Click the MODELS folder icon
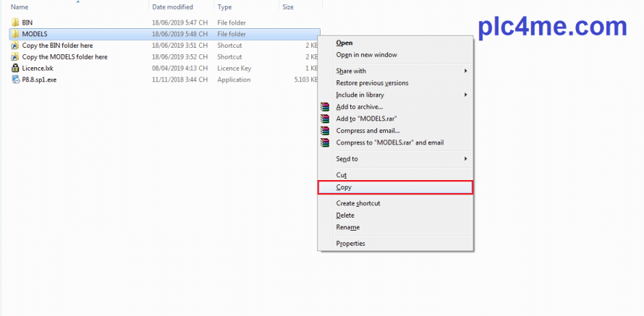Image resolution: width=644 pixels, height=316 pixels. pos(15,34)
